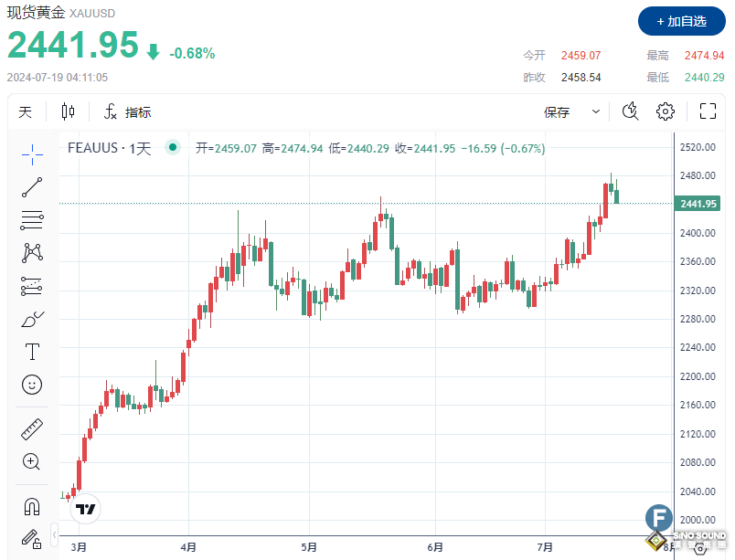Click the large 2441.95 price quote
Image resolution: width=735 pixels, height=560 pixels.
tap(72, 45)
